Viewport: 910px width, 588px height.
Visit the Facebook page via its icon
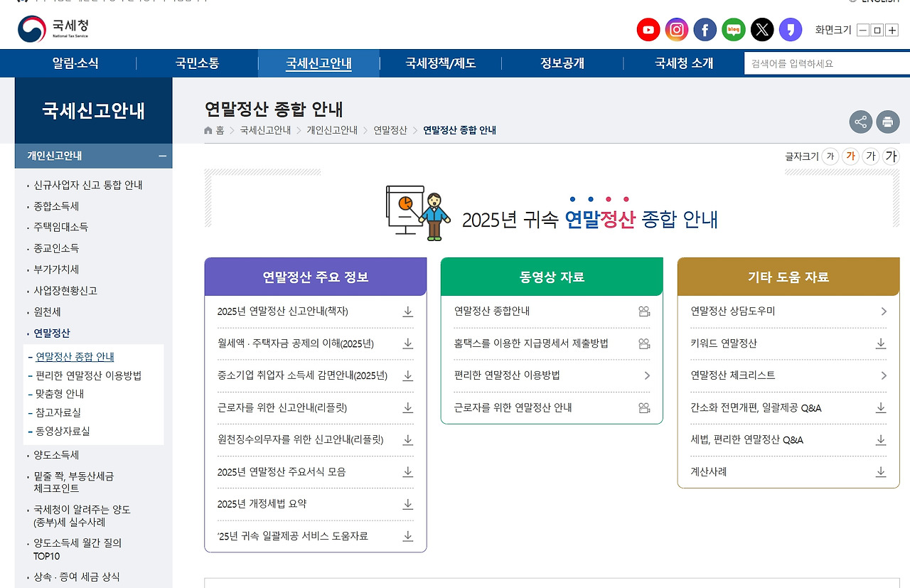705,29
